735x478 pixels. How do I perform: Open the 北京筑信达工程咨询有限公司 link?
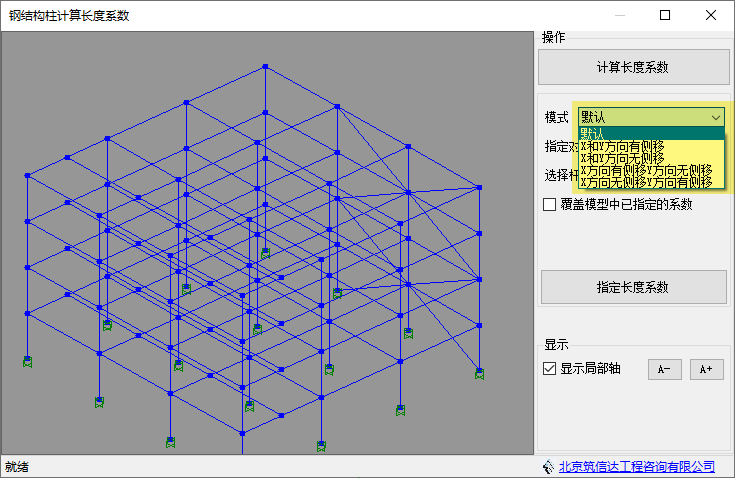[635, 467]
